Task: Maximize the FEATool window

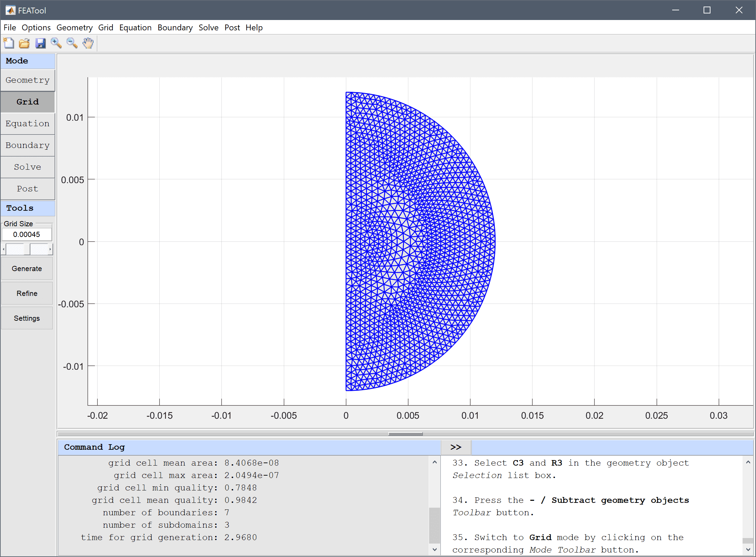Action: [x=707, y=10]
